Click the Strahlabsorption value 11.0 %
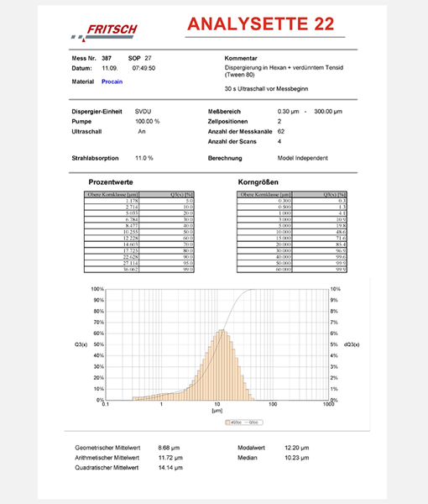This screenshot has width=428, height=504. click(x=144, y=158)
